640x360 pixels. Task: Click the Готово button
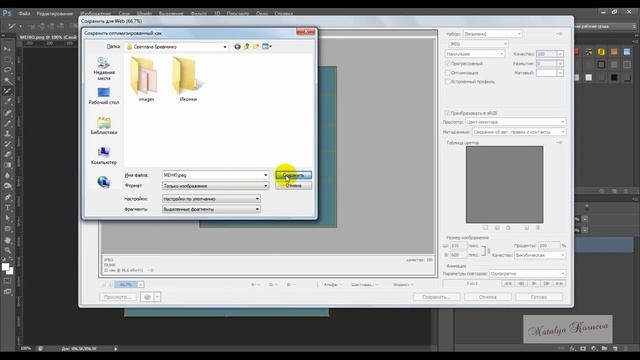pyautogui.click(x=539, y=297)
